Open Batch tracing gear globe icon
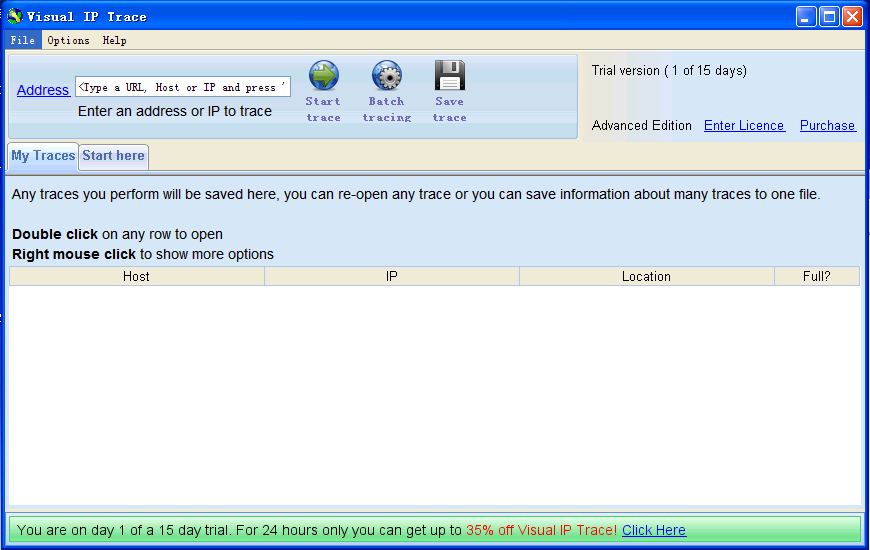870x550 pixels. [x=387, y=75]
